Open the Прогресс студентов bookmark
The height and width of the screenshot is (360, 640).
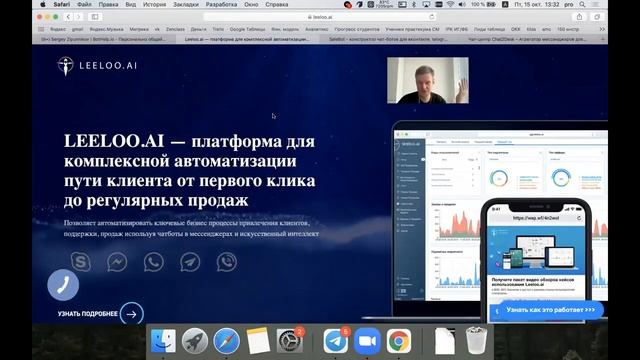tap(357, 29)
